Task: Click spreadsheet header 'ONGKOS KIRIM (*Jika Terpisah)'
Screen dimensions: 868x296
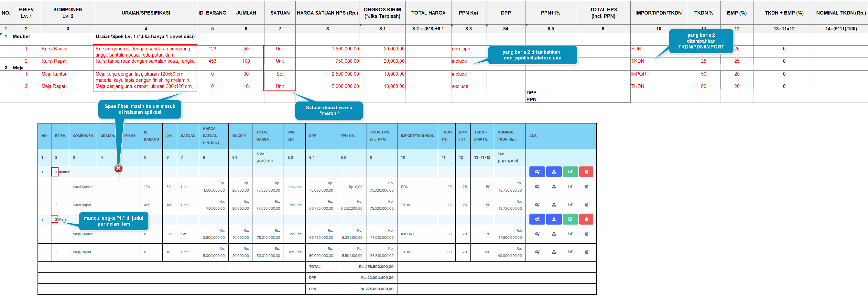Action: pos(382,13)
